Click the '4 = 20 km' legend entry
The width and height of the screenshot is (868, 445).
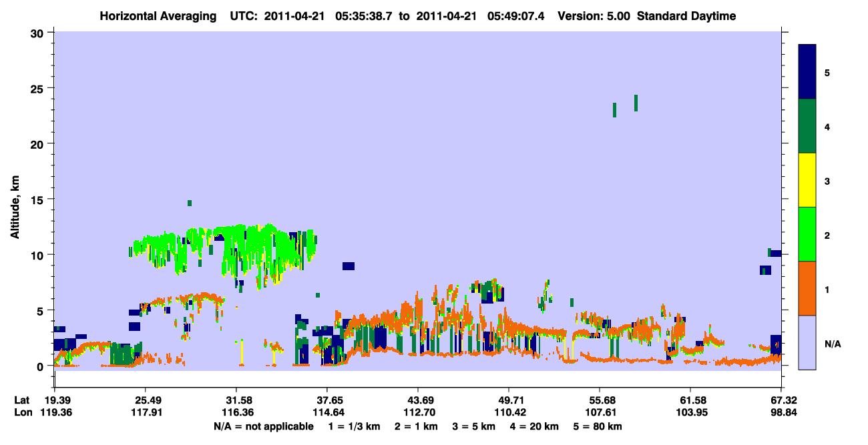(x=533, y=426)
